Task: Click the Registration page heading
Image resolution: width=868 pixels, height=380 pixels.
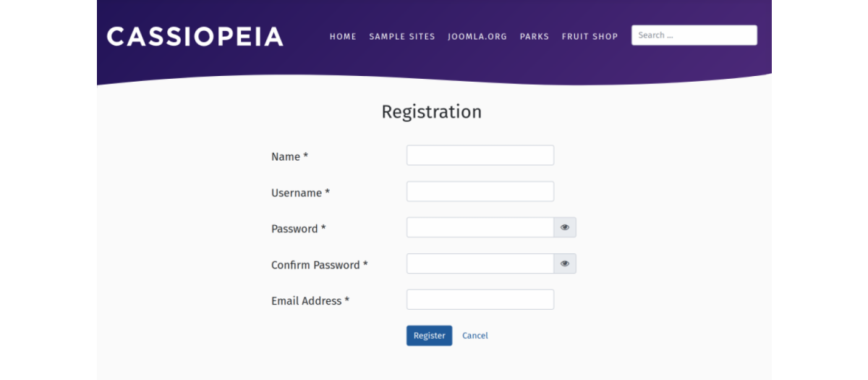Action: pyautogui.click(x=431, y=112)
